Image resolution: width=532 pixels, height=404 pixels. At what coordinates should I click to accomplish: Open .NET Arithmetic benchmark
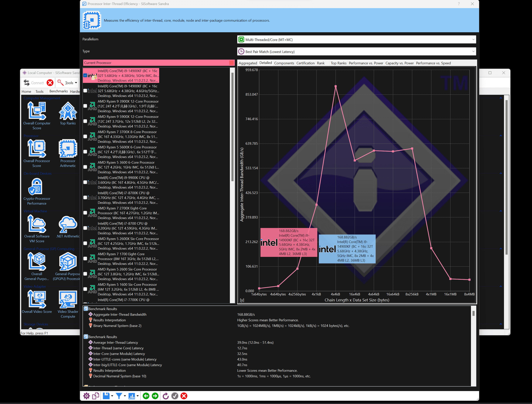tap(68, 226)
